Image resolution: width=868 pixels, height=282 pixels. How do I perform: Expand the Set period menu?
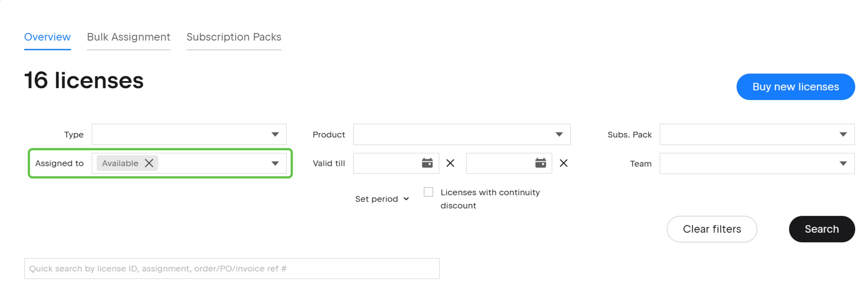coord(382,199)
